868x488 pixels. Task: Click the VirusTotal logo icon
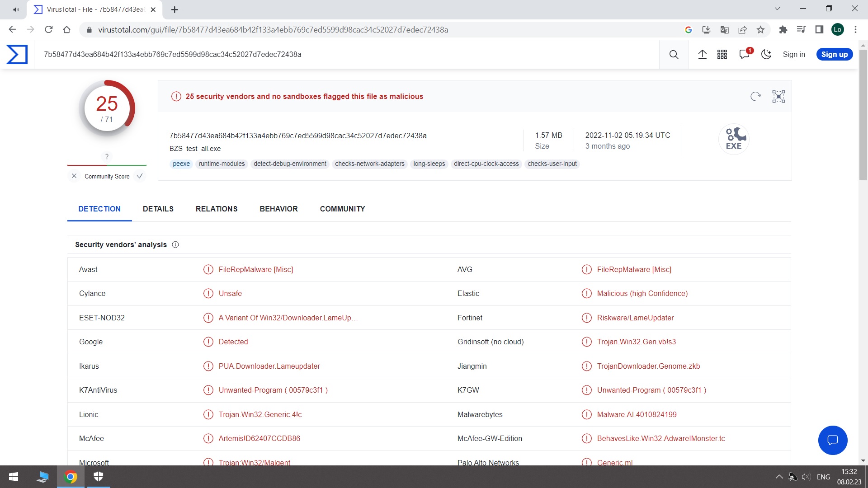click(x=17, y=54)
